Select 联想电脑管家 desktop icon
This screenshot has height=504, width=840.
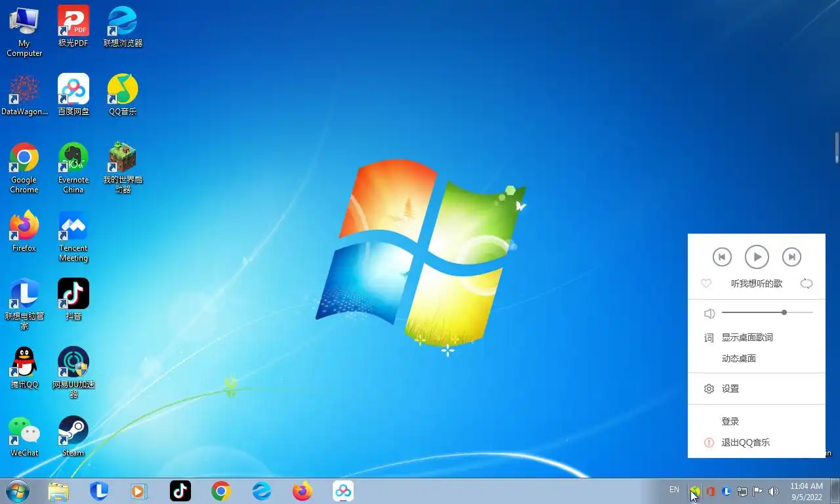[x=24, y=305]
